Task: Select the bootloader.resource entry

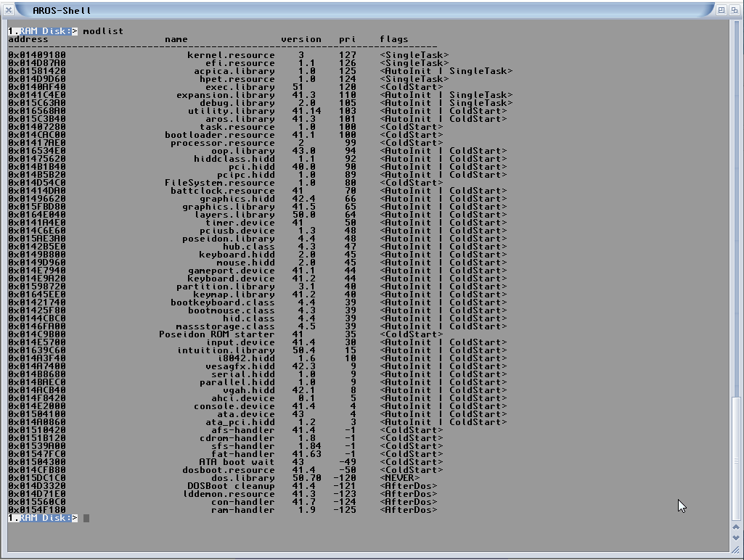Action: (x=220, y=135)
